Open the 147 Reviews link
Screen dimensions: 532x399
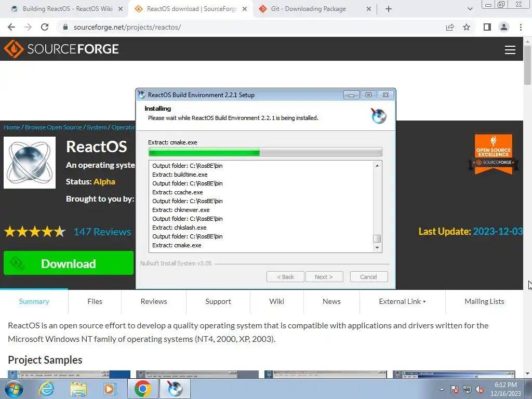click(102, 232)
